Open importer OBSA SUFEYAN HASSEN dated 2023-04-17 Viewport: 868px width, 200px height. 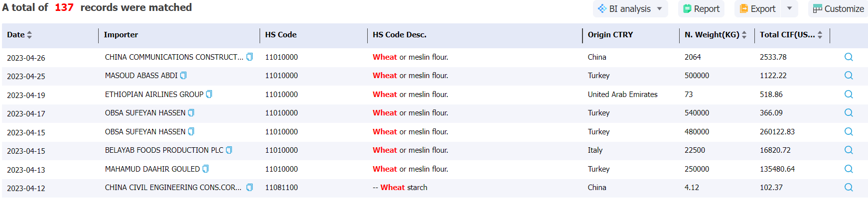(x=145, y=113)
